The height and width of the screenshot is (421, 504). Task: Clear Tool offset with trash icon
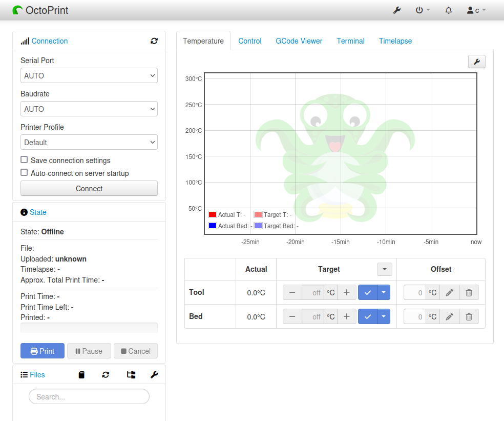coord(469,292)
